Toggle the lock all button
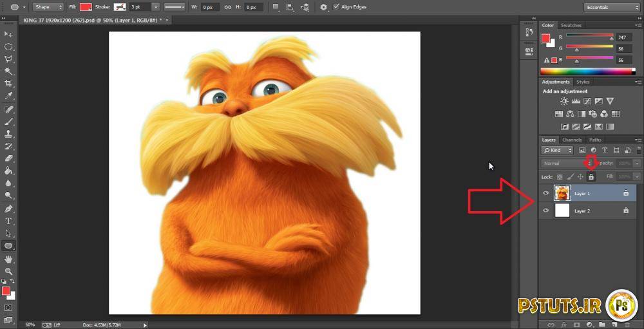This screenshot has width=644, height=329. [591, 177]
